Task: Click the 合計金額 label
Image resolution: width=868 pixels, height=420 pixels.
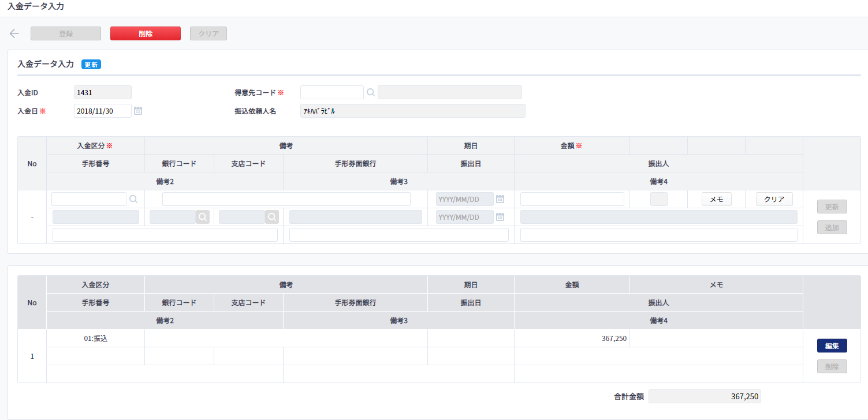Action: tap(629, 397)
